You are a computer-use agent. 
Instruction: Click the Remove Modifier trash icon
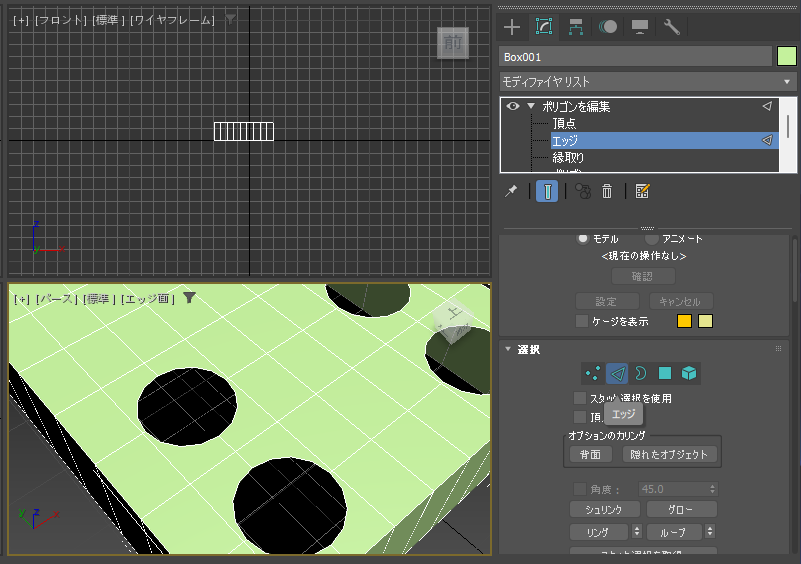click(607, 191)
